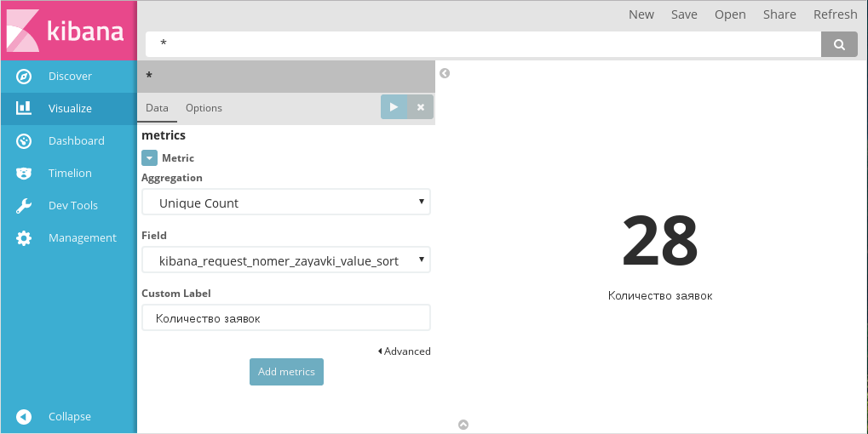868x434 pixels.
Task: Open the Timelion link in the sidebar
Action: (71, 173)
